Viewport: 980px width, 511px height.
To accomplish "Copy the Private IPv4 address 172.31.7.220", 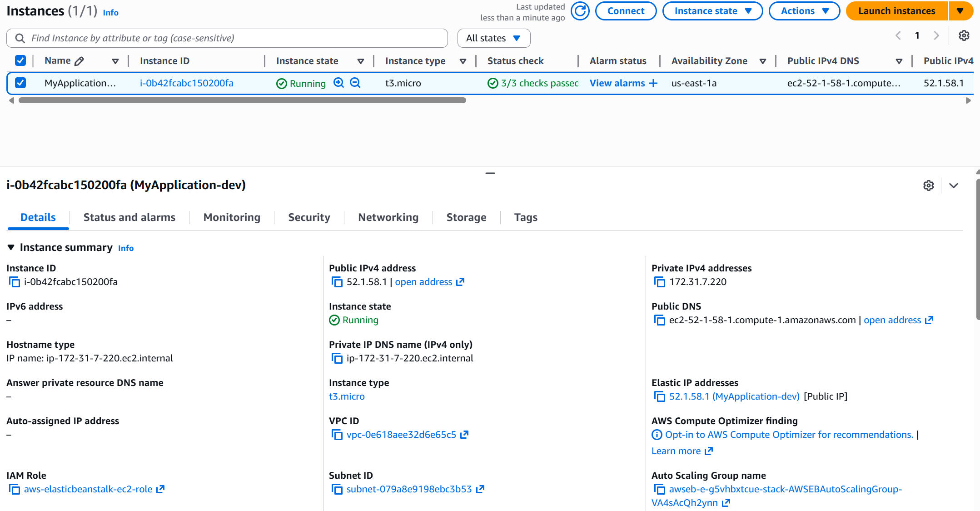I will [x=659, y=282].
